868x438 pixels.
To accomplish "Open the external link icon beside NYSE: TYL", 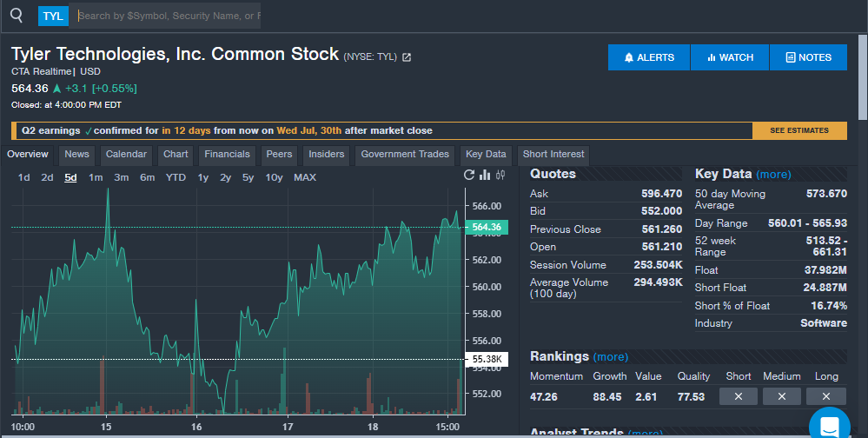I will tap(407, 57).
